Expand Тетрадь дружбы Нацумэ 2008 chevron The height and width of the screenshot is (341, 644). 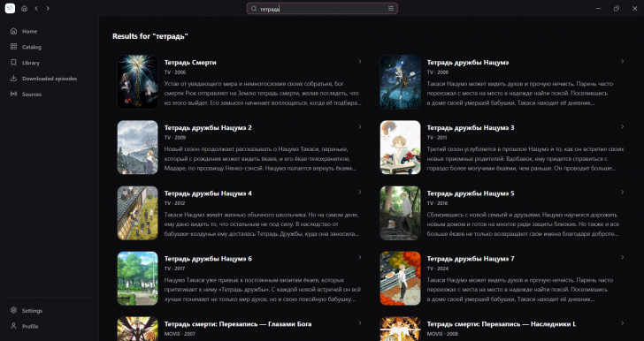(622, 62)
